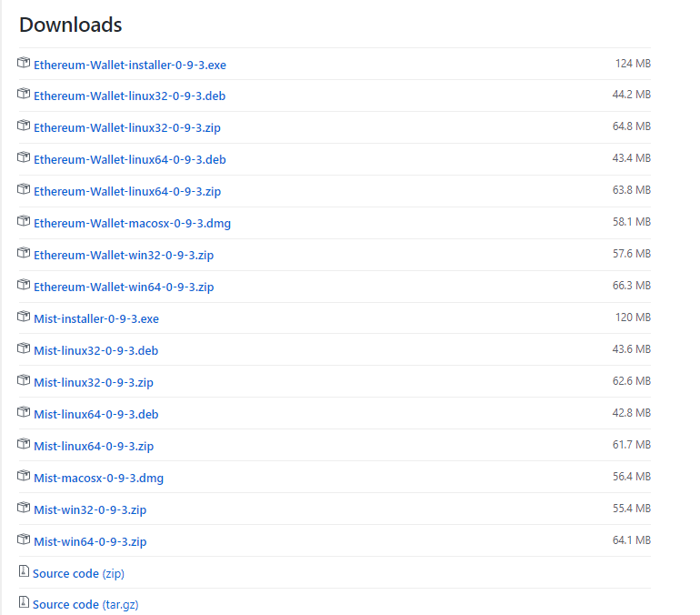Download Ethereum-Wallet-linux64-0-9-3.zip

127,191
